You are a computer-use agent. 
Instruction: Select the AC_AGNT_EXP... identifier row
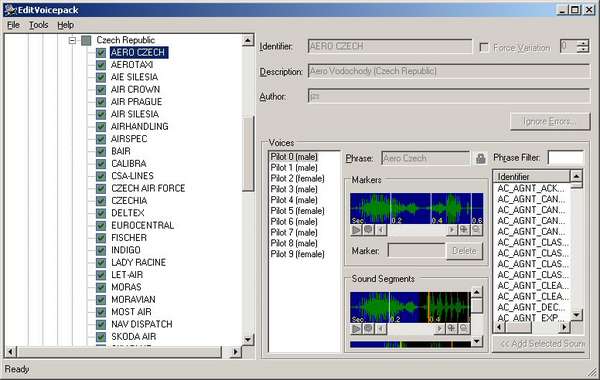click(531, 318)
